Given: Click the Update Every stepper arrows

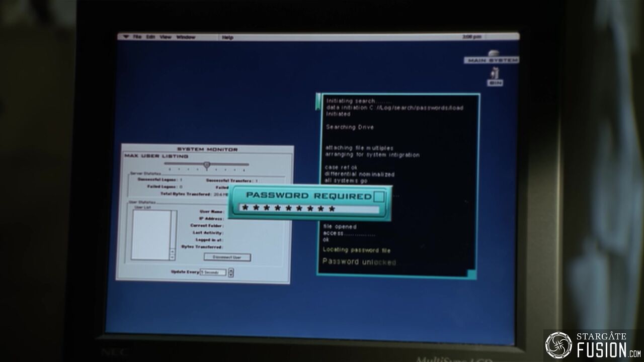Looking at the screenshot, I should [x=231, y=273].
